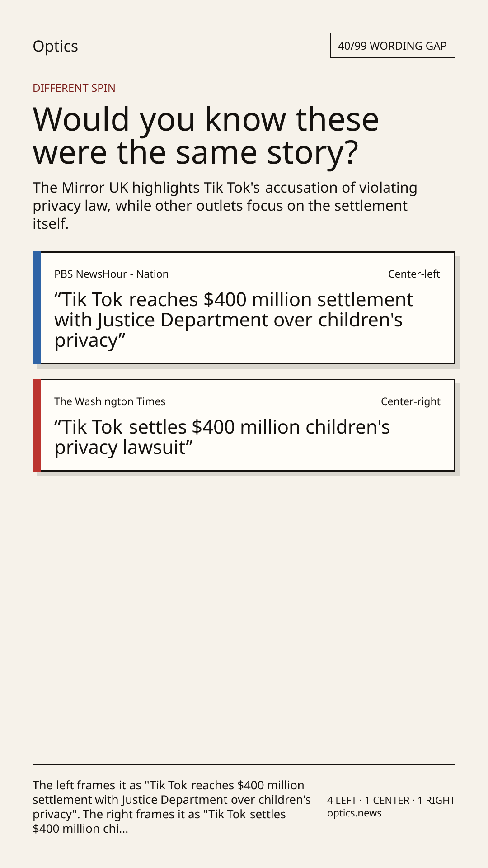This screenshot has height=868, width=488.
Task: Click the horizontal divider above the footer
Action: pos(244,764)
